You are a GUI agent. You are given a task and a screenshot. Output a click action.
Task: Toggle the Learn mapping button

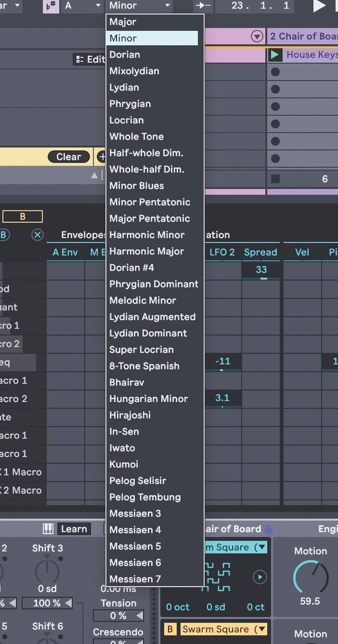click(74, 529)
